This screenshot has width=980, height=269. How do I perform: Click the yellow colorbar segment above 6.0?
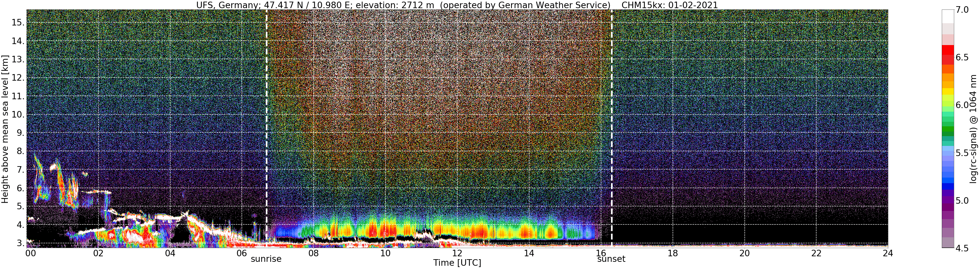tap(948, 91)
